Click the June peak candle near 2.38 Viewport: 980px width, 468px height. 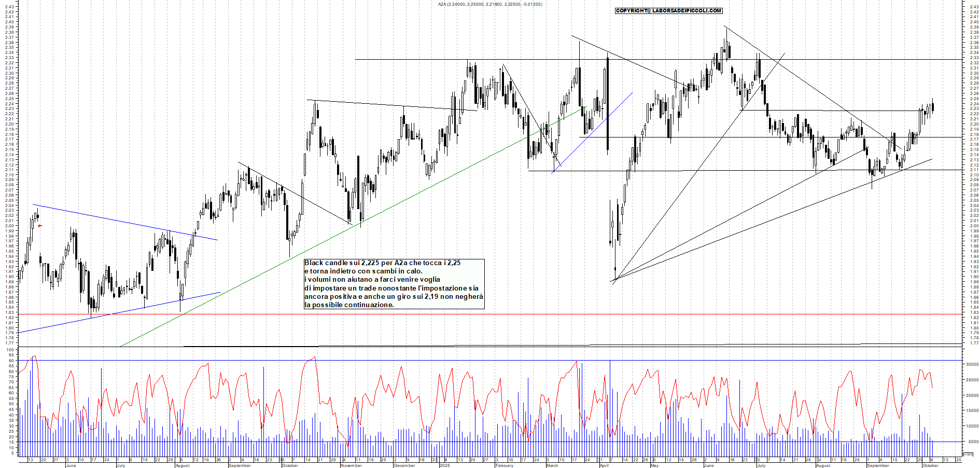726,47
